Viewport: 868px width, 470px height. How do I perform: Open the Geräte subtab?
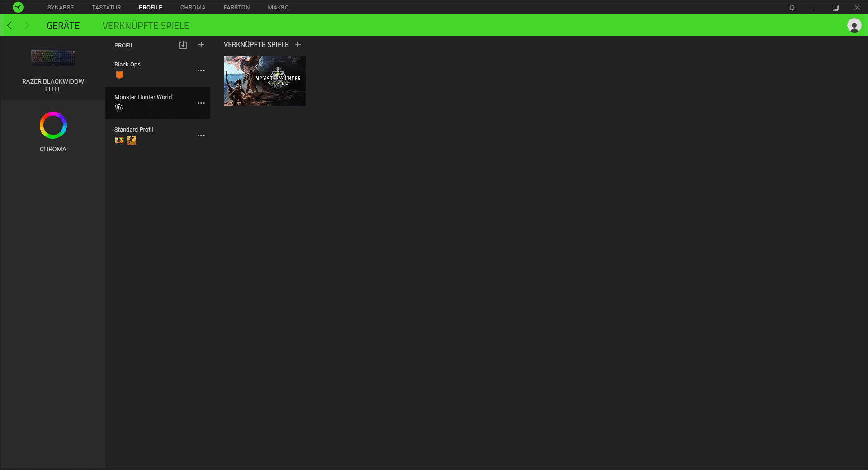63,26
